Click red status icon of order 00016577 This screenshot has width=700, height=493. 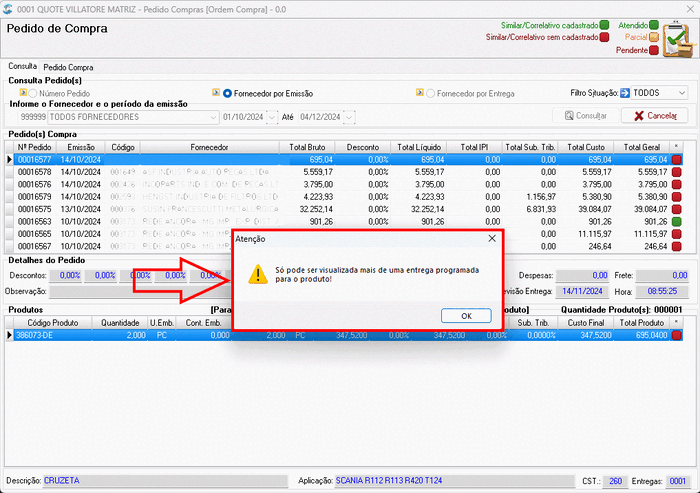coord(676,160)
